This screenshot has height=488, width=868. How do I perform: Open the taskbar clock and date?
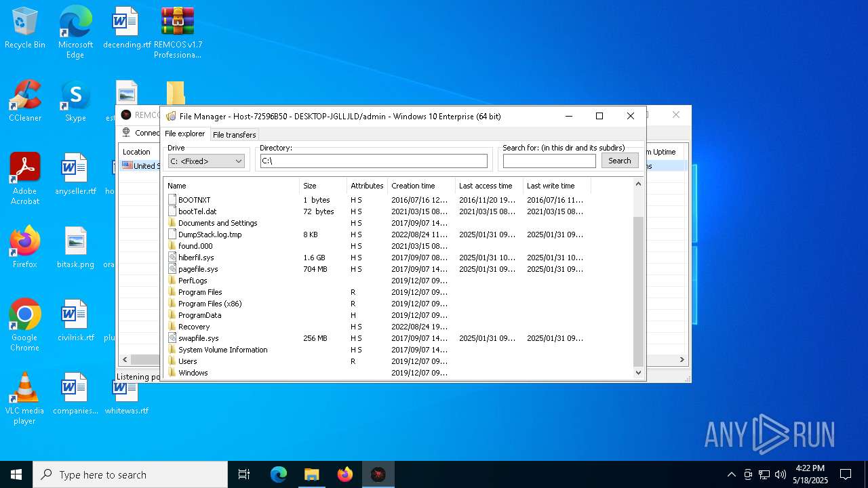(x=810, y=474)
